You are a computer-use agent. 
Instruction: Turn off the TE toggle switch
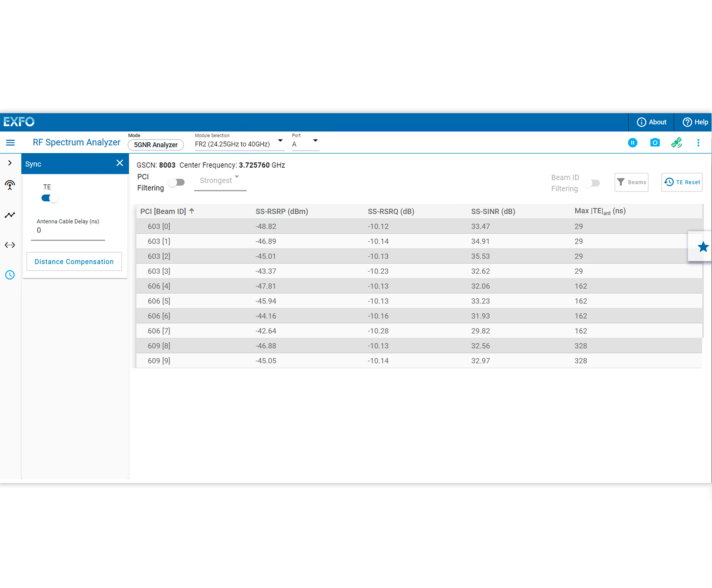pos(50,198)
